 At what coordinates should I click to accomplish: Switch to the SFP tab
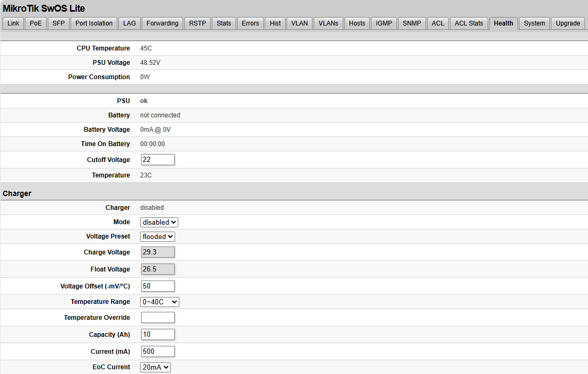tap(58, 23)
